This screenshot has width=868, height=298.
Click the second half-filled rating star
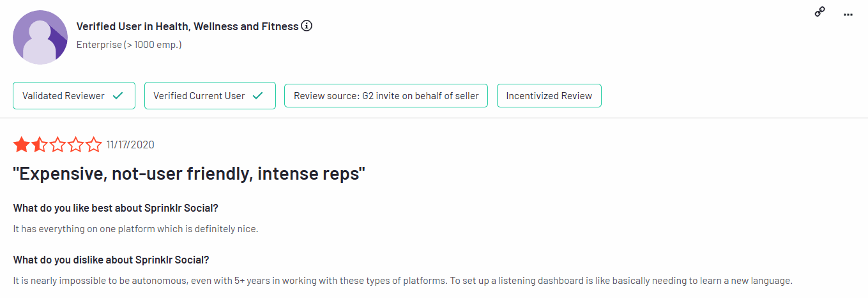(x=40, y=145)
